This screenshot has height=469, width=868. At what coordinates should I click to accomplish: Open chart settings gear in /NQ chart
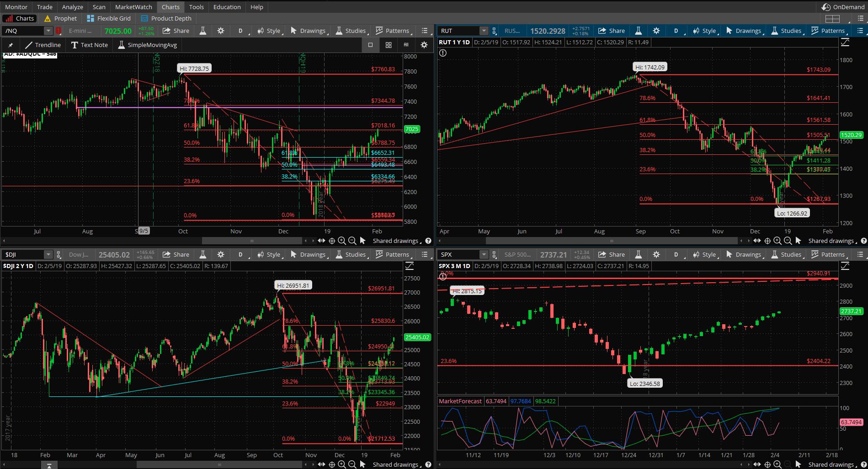pos(221,31)
